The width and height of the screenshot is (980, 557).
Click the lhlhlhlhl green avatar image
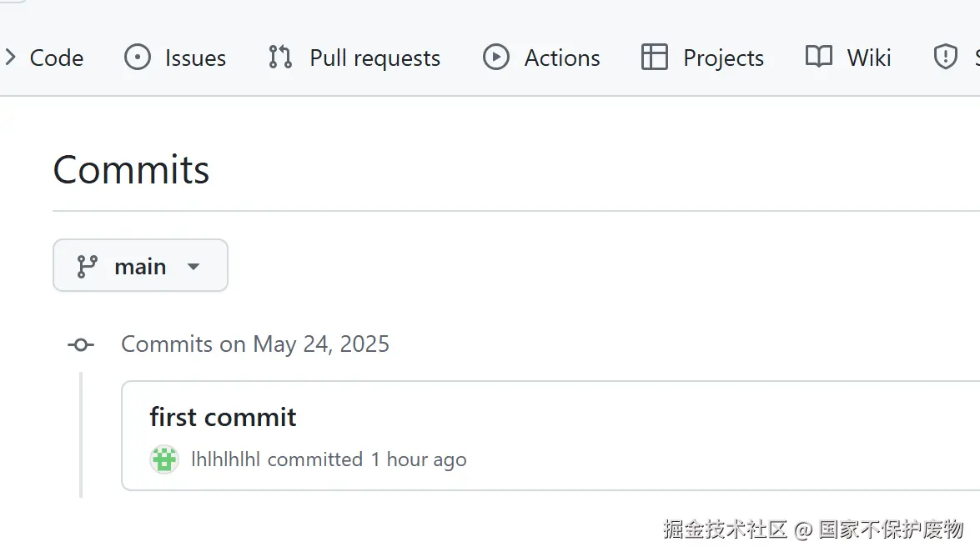(164, 459)
